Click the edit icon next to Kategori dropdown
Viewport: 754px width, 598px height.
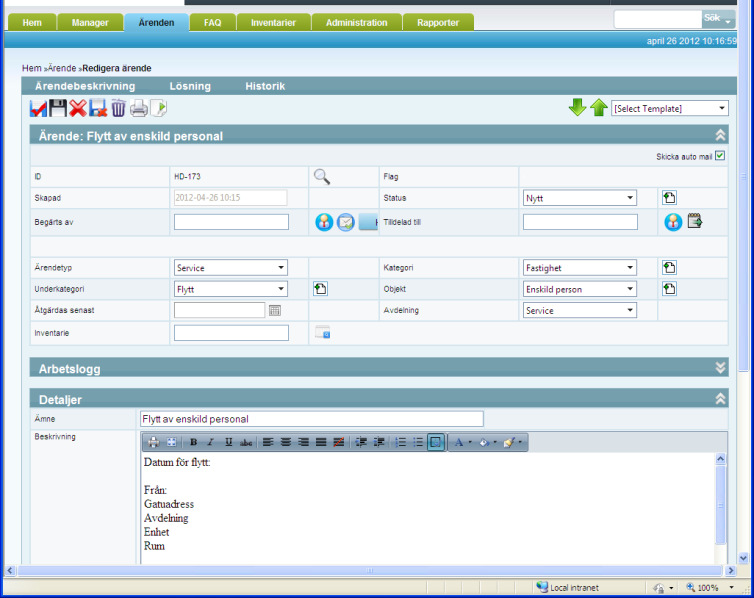tap(669, 268)
